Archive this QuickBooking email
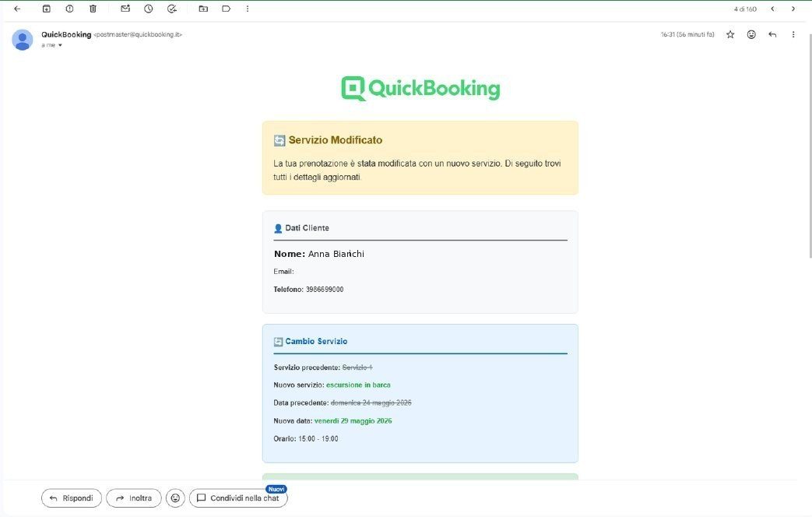Screen dimensions: 812x517 point(46,9)
